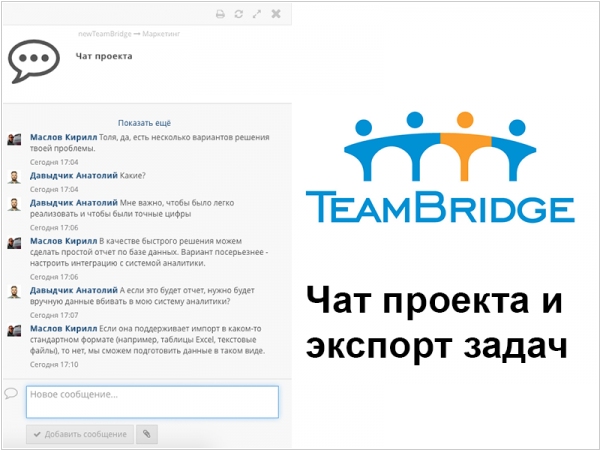The image size is (600, 450).
Task: Refresh the chat with the reload icon
Action: coord(239,14)
